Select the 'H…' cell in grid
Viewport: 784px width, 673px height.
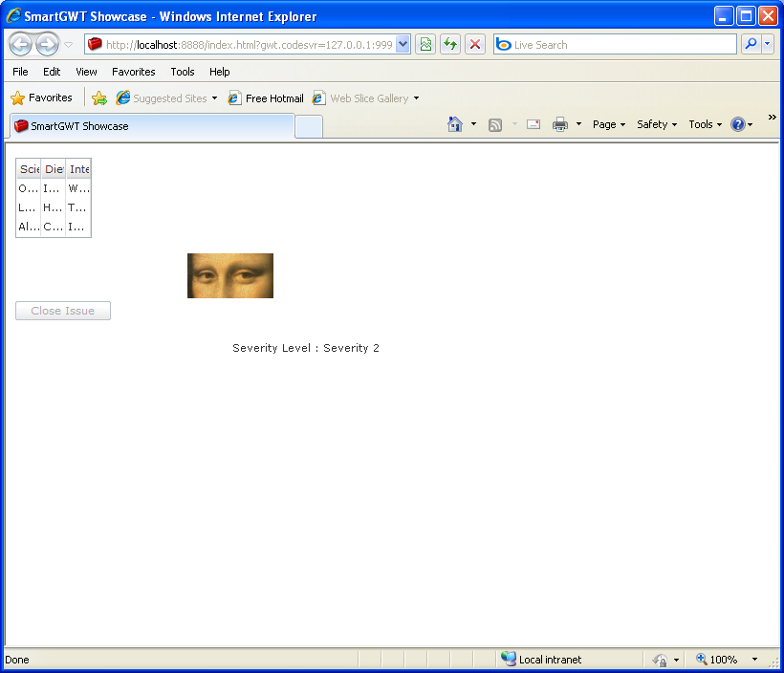pos(54,207)
